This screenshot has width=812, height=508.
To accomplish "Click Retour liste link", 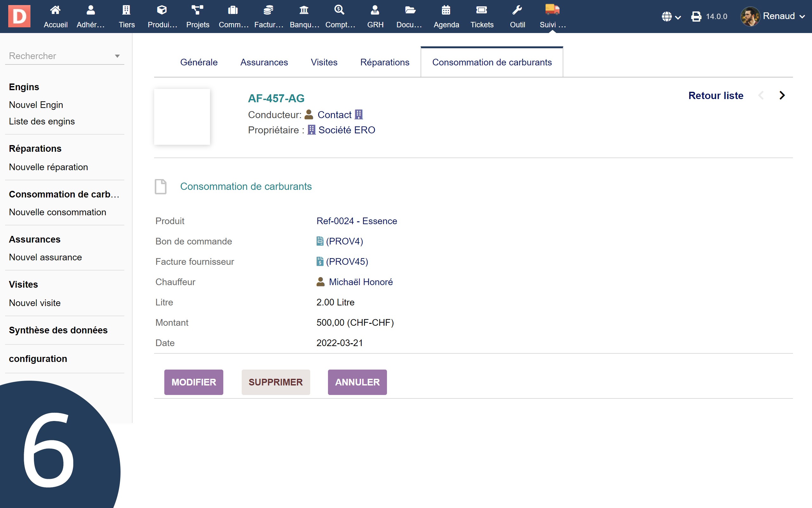I will click(716, 96).
